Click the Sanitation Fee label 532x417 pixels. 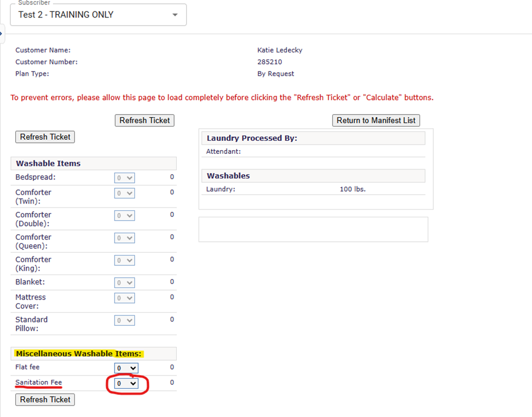38,383
